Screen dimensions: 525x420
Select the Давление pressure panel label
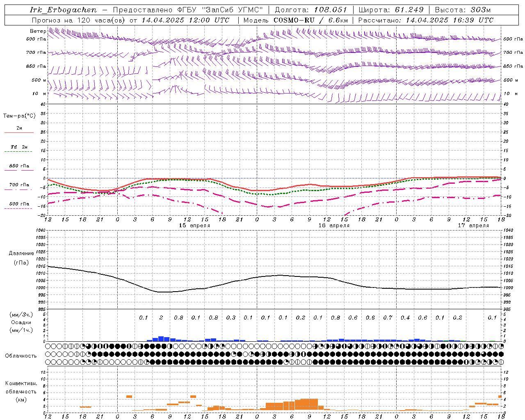[21, 253]
